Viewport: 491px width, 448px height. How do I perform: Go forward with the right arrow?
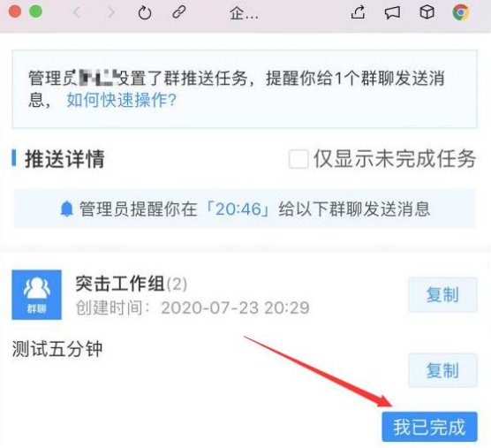[111, 13]
